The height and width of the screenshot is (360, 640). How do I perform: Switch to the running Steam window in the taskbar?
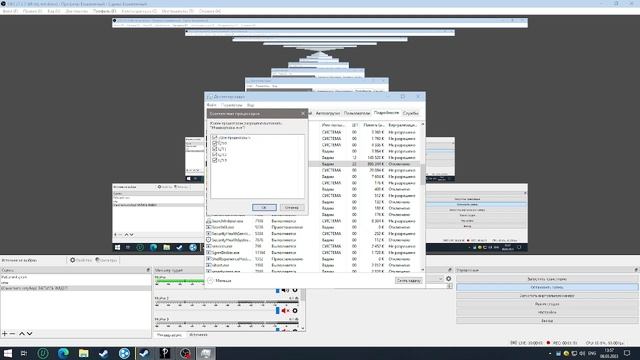[x=144, y=353]
